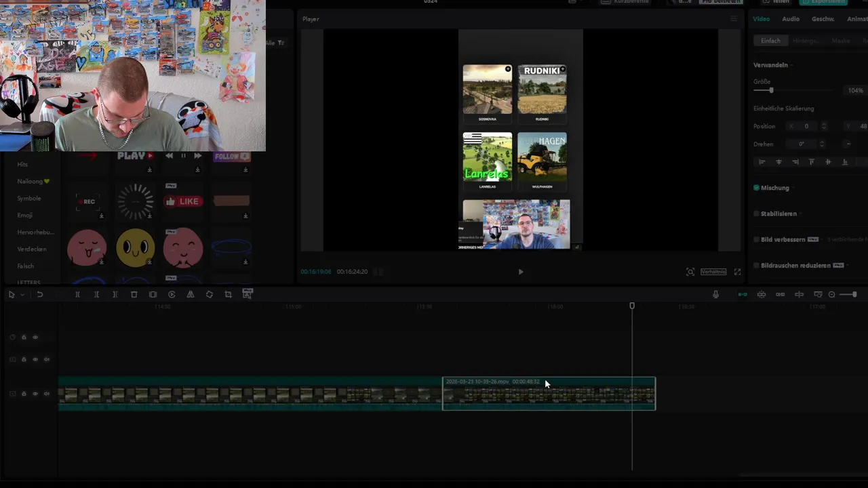The height and width of the screenshot is (488, 868).
Task: Edit the 104% size value field
Action: point(855,90)
